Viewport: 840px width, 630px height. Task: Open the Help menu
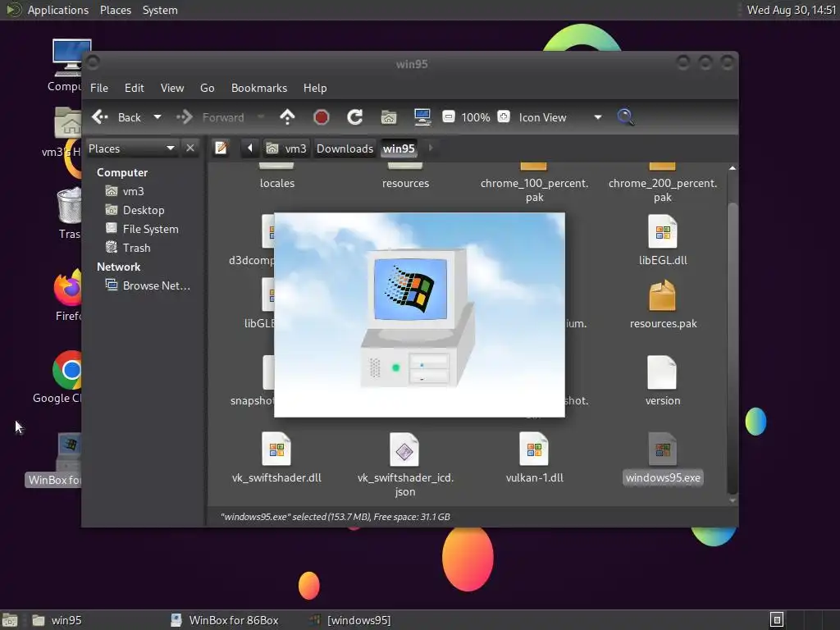315,88
